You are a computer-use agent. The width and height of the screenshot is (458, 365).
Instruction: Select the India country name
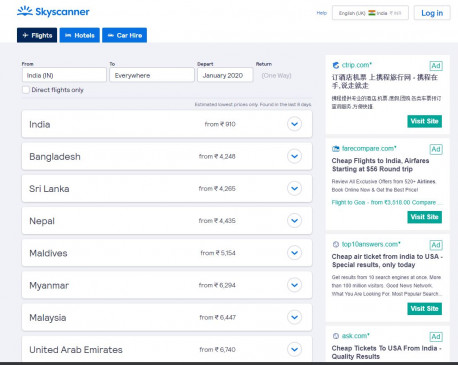(40, 124)
